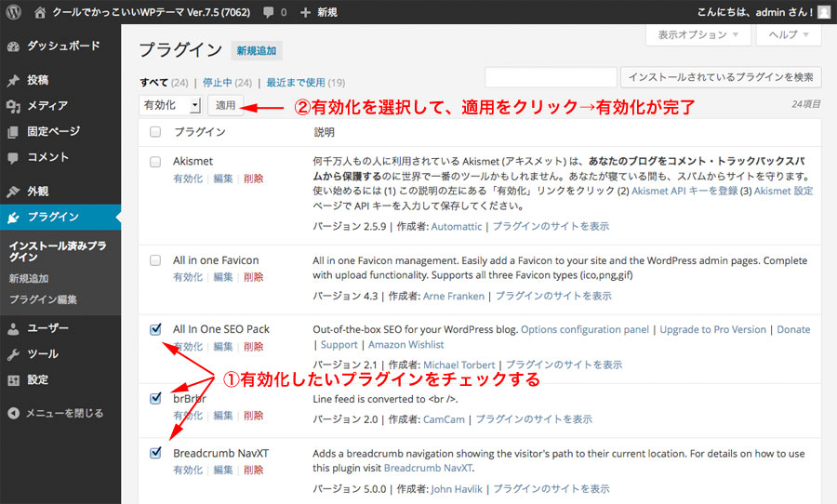Click the 適用 apply button

coord(225,105)
